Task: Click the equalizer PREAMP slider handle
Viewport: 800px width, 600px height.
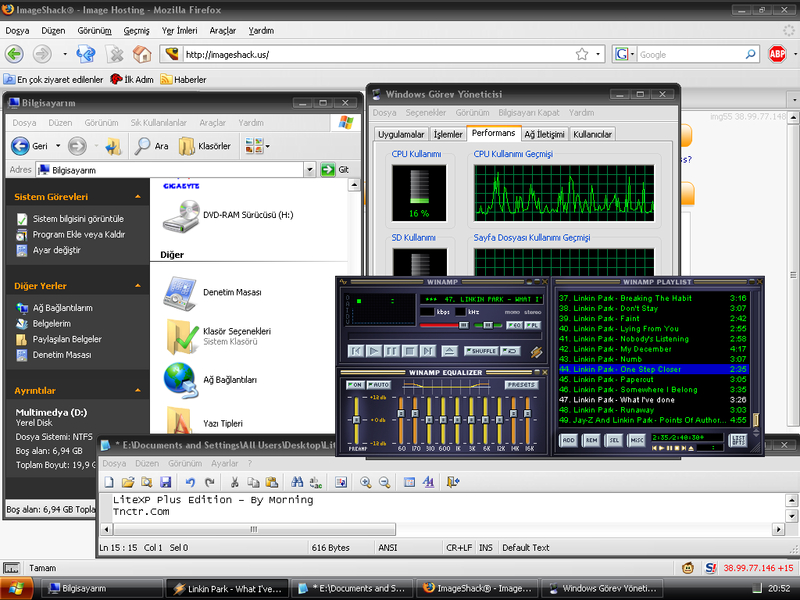Action: click(x=356, y=419)
